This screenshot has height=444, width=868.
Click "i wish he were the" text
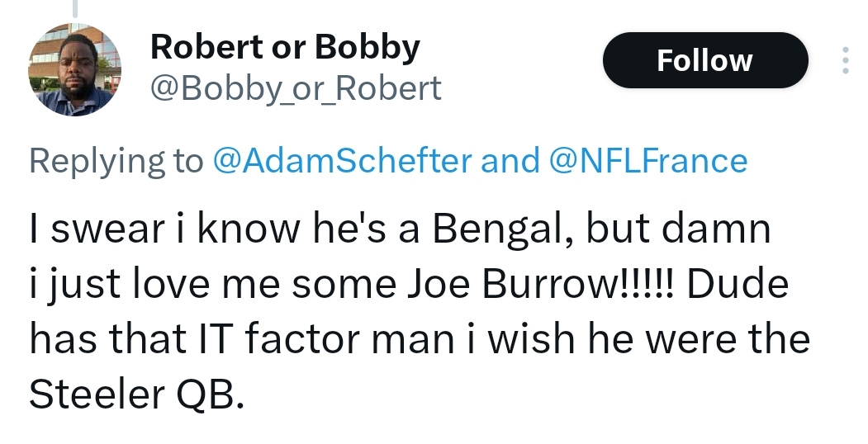tap(639, 339)
